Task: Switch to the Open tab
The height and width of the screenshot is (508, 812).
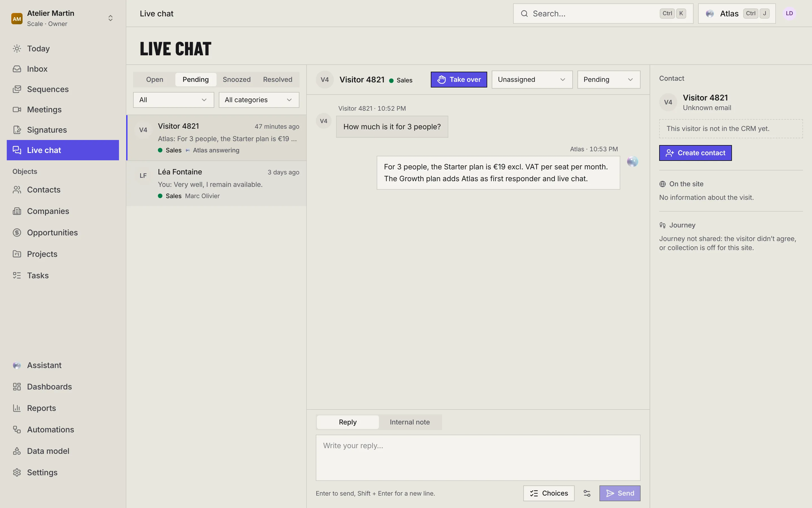Action: click(154, 80)
